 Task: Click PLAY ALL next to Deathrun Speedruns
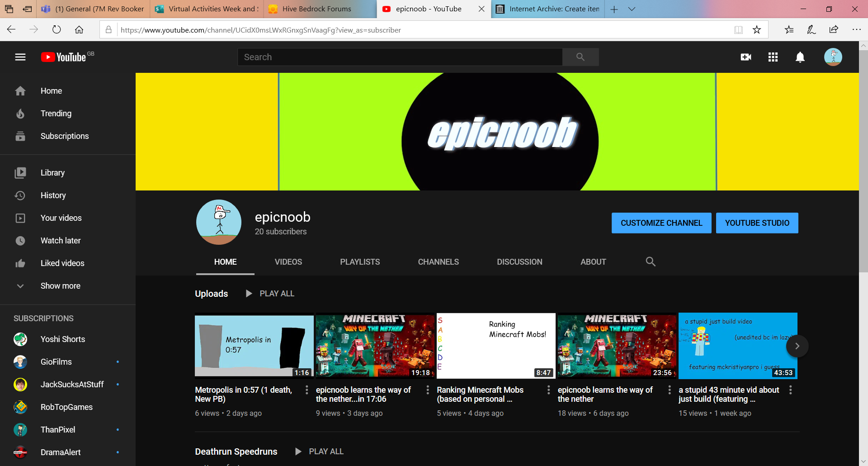pos(319,452)
